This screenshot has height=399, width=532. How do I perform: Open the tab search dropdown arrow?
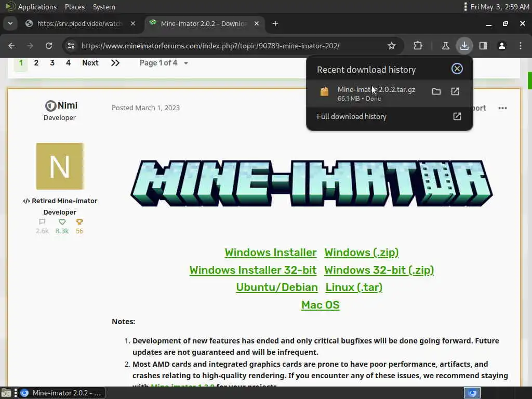[x=10, y=23]
